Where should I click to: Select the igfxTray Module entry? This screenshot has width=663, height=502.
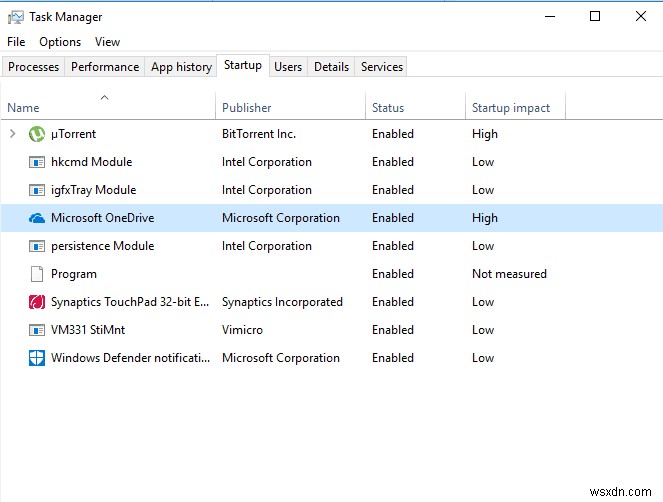pyautogui.click(x=93, y=190)
